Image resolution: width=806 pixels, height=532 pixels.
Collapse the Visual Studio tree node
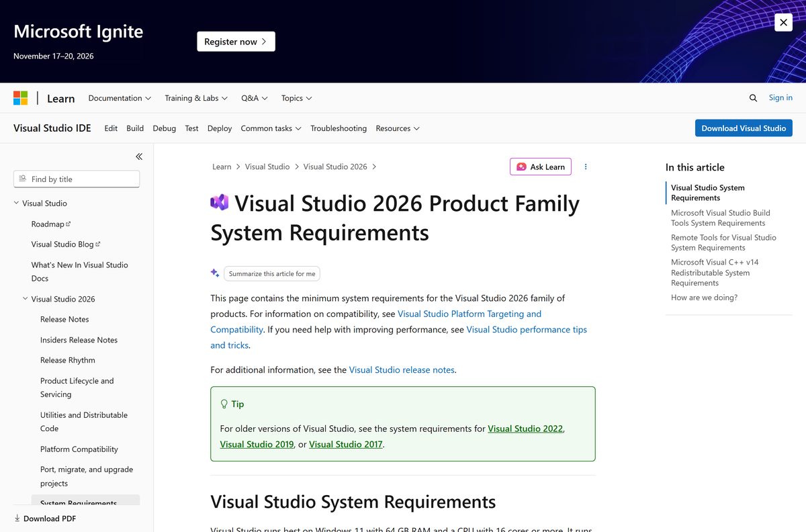pos(17,203)
